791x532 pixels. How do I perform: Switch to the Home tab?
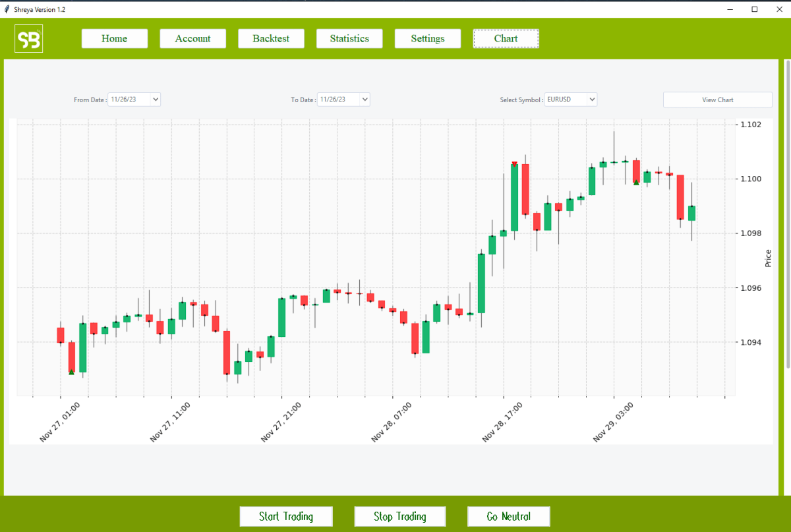[x=114, y=38]
